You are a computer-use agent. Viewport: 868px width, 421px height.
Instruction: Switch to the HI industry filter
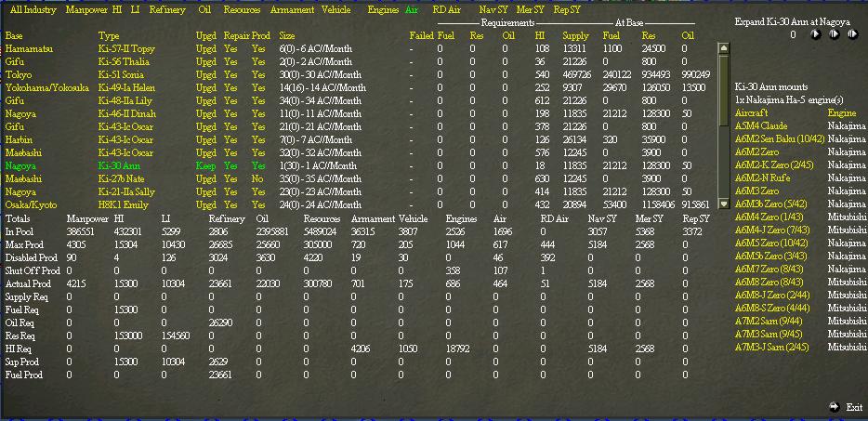tap(117, 9)
